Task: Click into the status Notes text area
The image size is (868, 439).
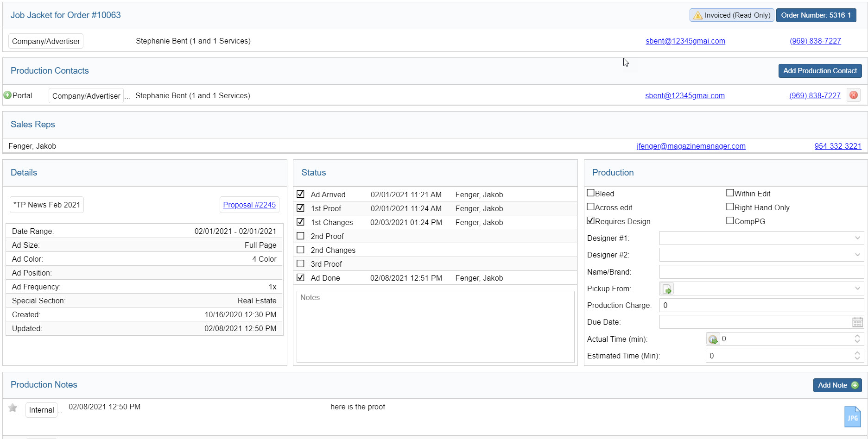Action: pyautogui.click(x=435, y=327)
